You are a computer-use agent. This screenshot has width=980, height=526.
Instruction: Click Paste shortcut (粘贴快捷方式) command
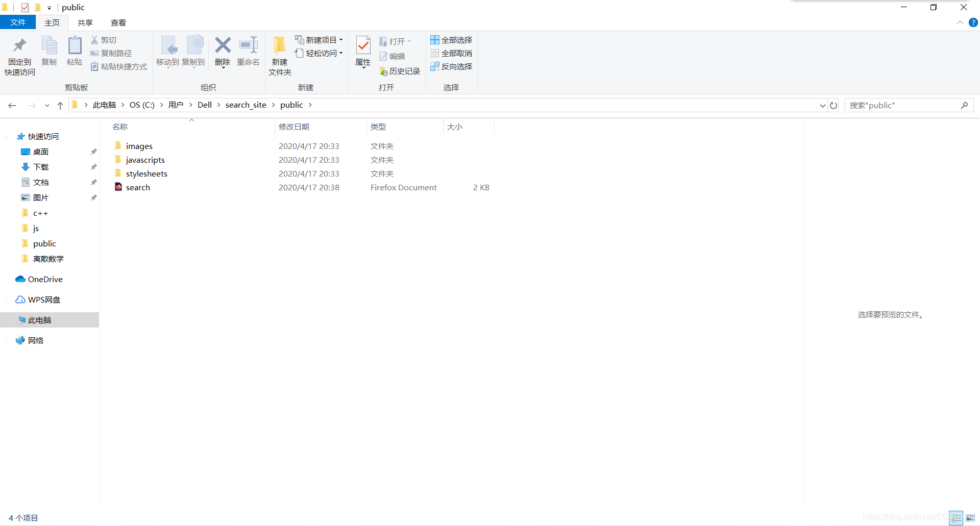(118, 66)
